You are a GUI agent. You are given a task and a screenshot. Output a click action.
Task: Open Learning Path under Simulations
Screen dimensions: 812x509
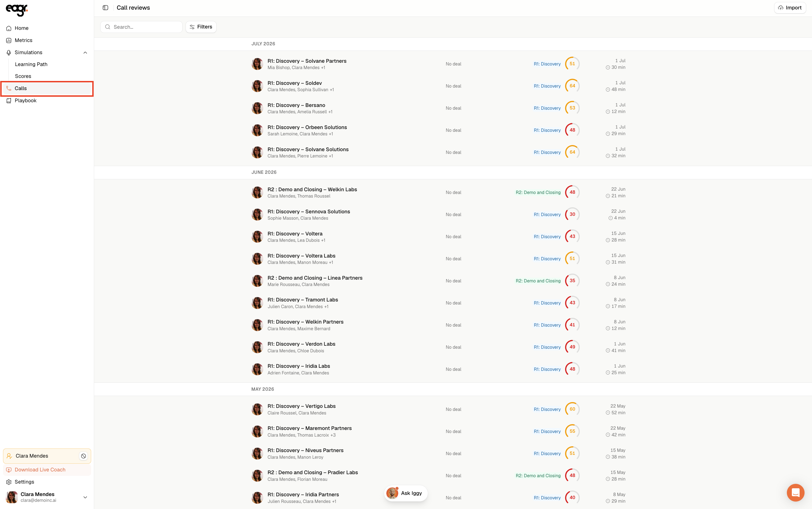tap(31, 64)
